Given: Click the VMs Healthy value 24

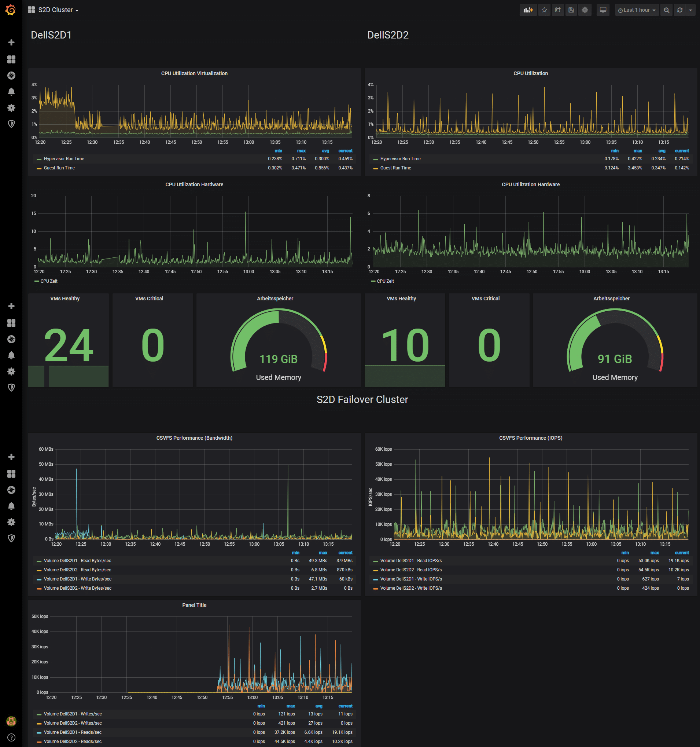Looking at the screenshot, I should pos(68,345).
